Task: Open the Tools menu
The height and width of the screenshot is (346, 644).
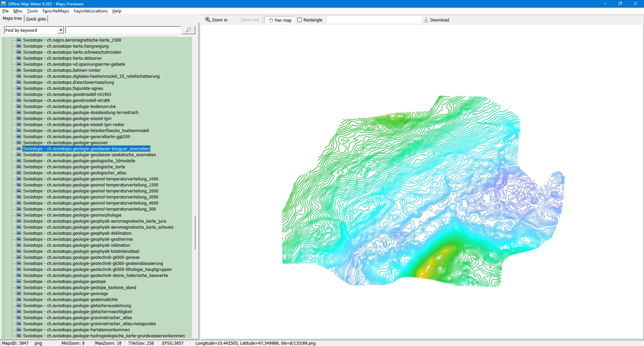Action: (32, 11)
